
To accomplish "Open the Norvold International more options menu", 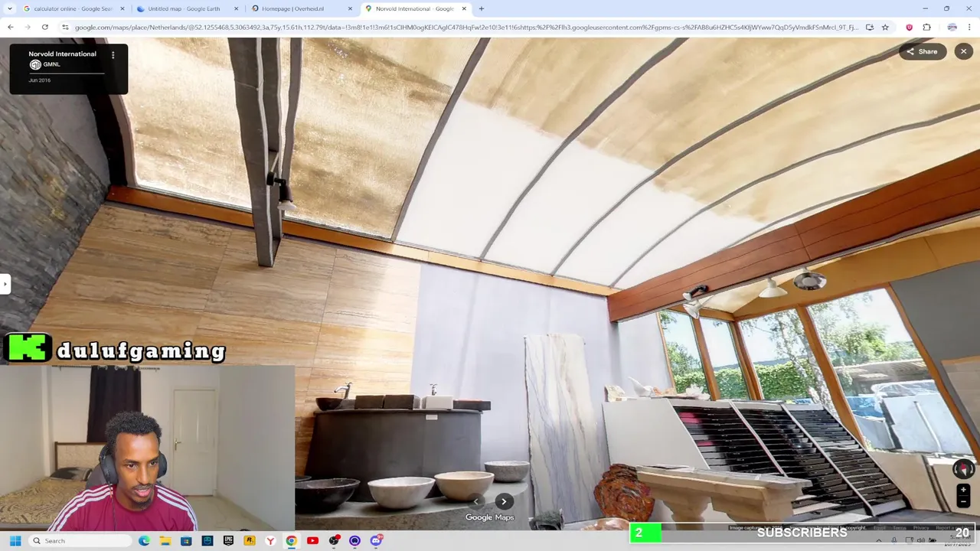I will (x=113, y=55).
